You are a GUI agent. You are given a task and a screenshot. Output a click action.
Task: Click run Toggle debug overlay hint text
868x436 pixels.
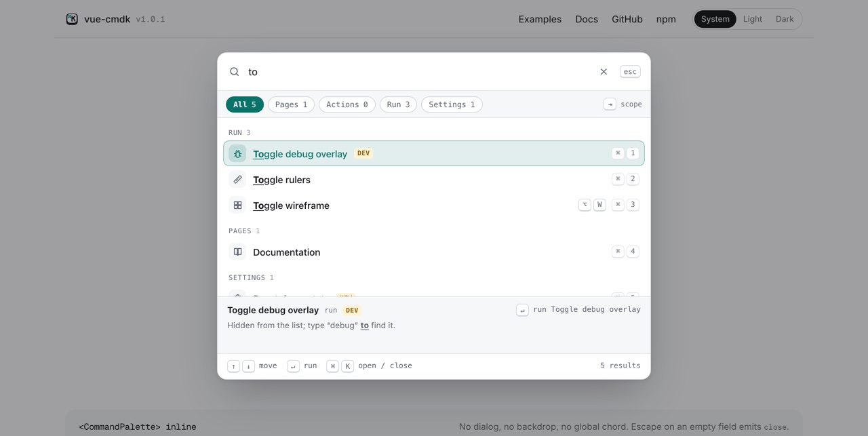[x=587, y=310]
